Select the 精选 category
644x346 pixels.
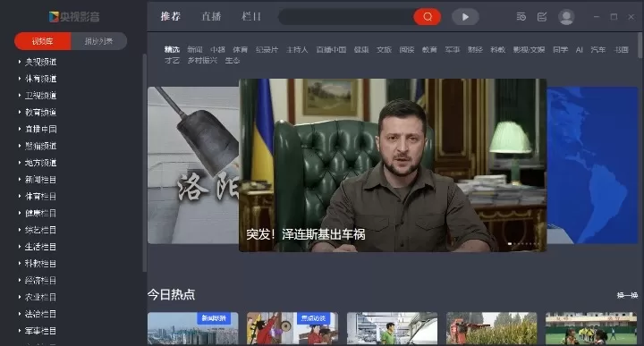[172, 50]
